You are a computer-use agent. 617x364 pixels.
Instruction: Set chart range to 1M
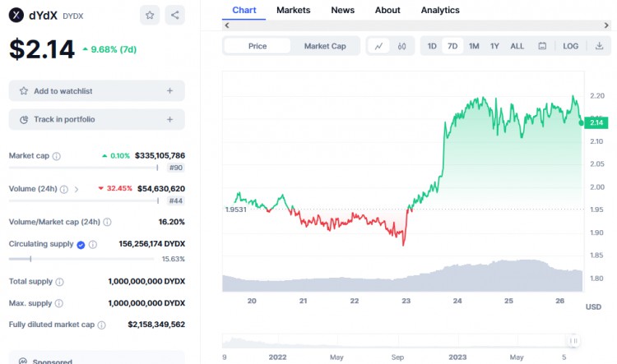pos(474,46)
